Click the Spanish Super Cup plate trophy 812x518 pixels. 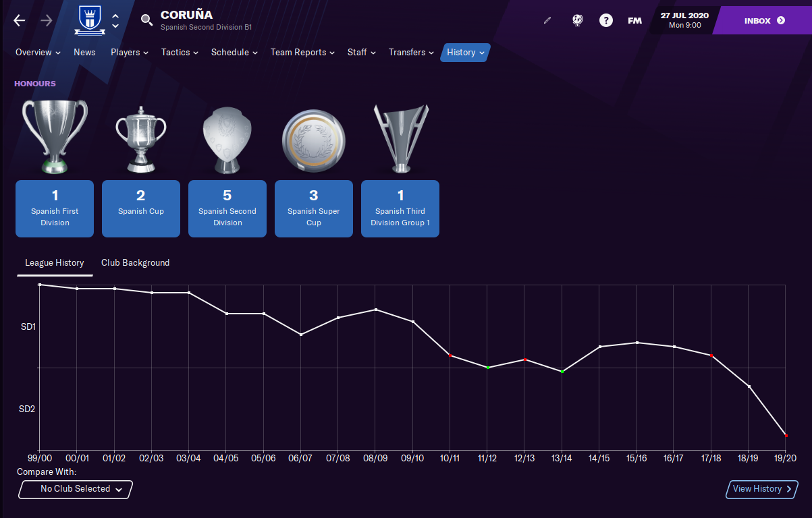click(x=314, y=140)
